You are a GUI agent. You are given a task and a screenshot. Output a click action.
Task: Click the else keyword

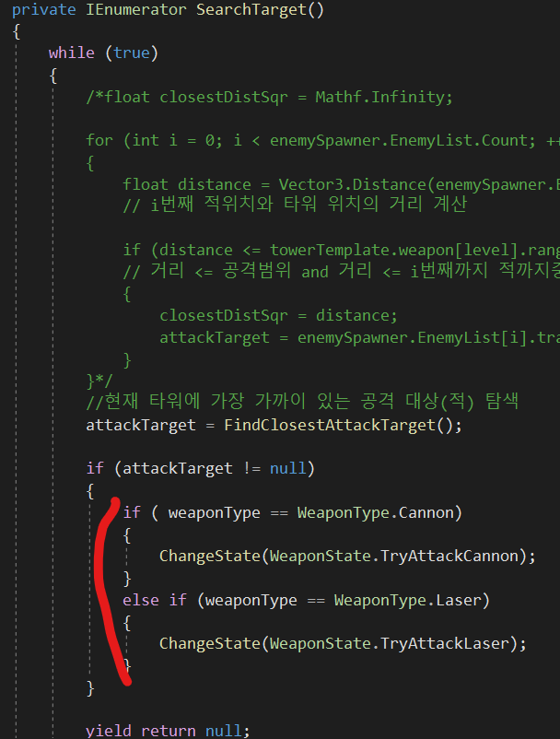tap(140, 600)
